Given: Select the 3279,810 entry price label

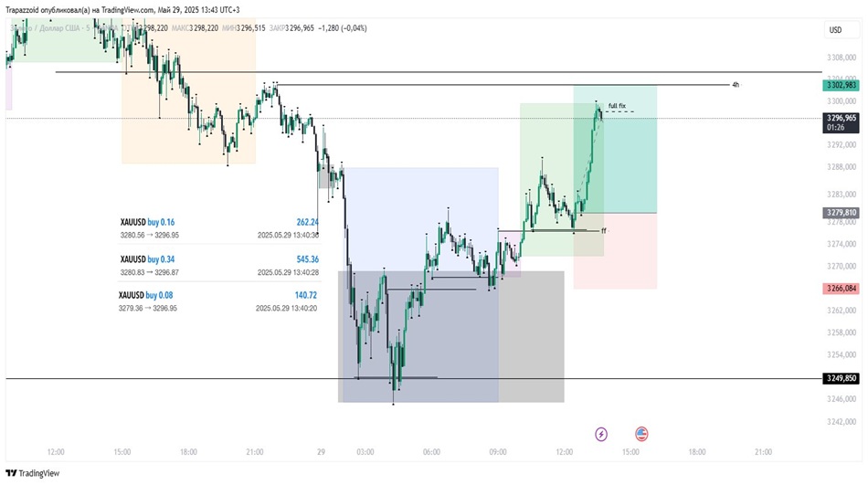Looking at the screenshot, I should 841,213.
